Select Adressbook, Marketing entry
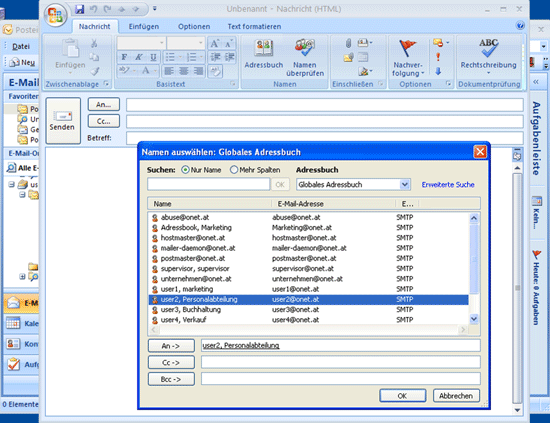The image size is (550, 423). [x=308, y=228]
